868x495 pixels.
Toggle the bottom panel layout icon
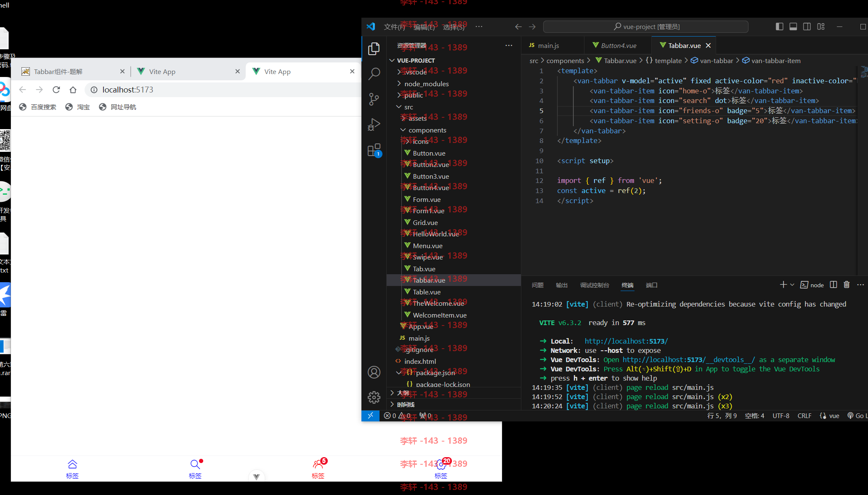coord(793,26)
